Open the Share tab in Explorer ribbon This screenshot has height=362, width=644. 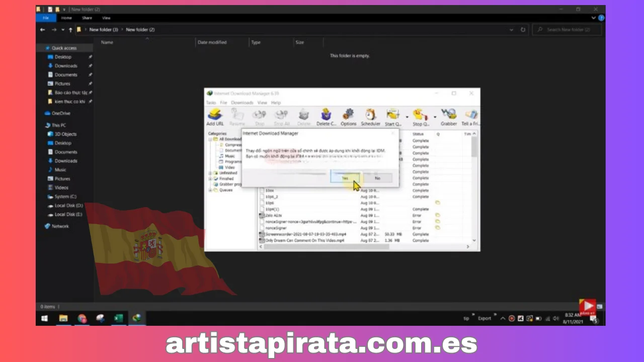point(87,18)
